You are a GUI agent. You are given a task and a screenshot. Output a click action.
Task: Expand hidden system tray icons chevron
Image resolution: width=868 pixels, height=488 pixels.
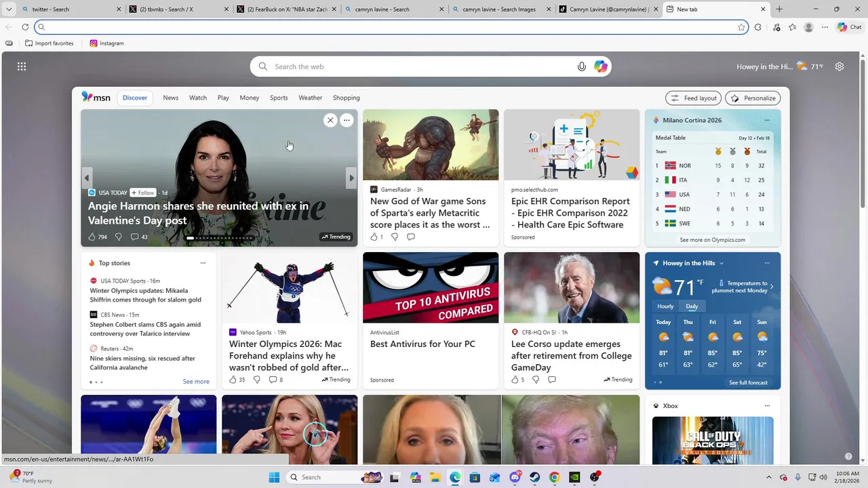pos(768,477)
